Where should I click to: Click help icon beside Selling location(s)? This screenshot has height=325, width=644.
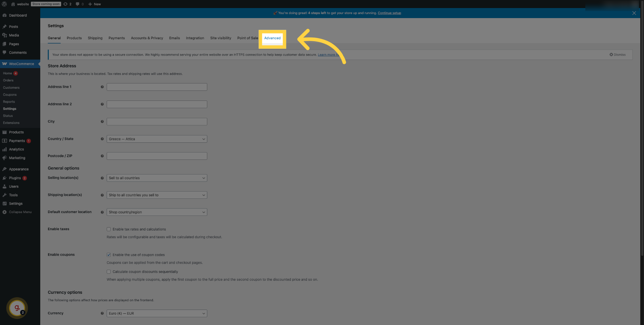(x=102, y=178)
